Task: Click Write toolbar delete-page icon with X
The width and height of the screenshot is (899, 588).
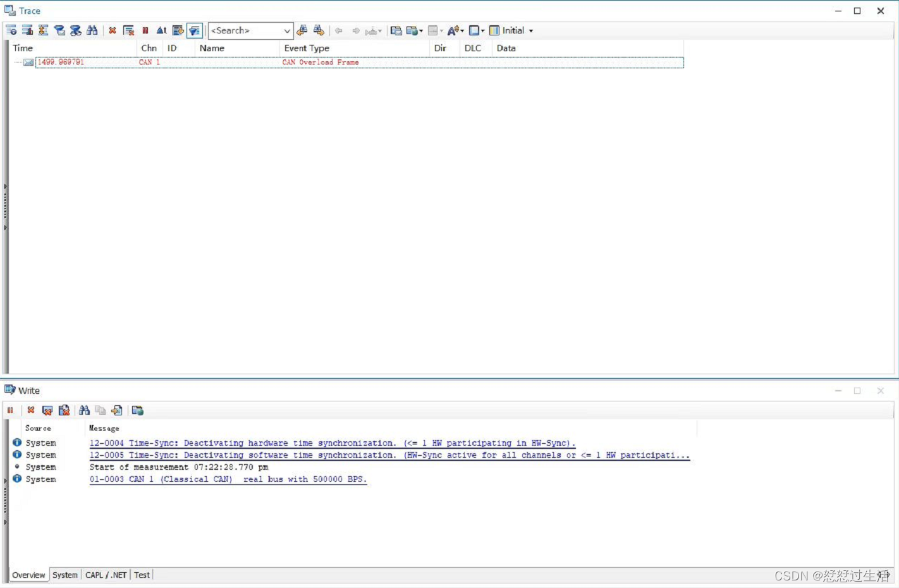Action: [x=47, y=410]
